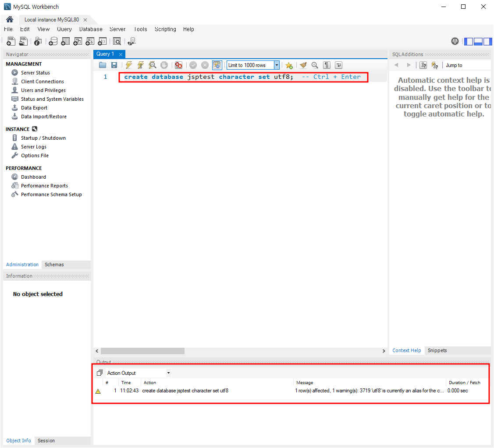Image resolution: width=494 pixels, height=448 pixels.
Task: Toggle automatic context help button
Action: (435, 65)
